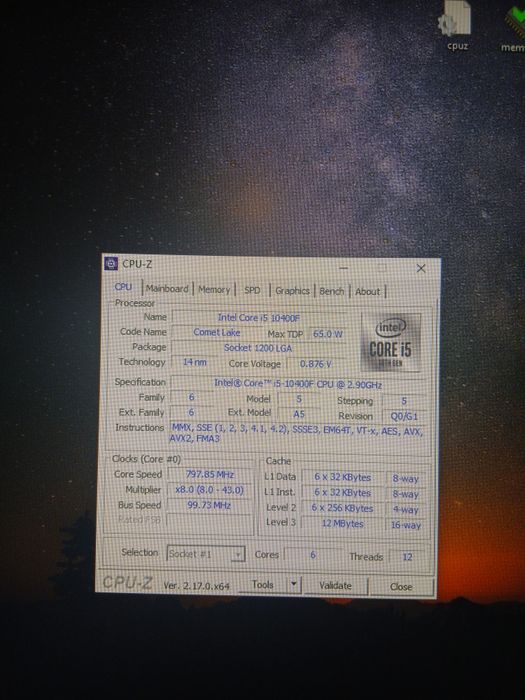Click the Tools button

click(x=262, y=584)
